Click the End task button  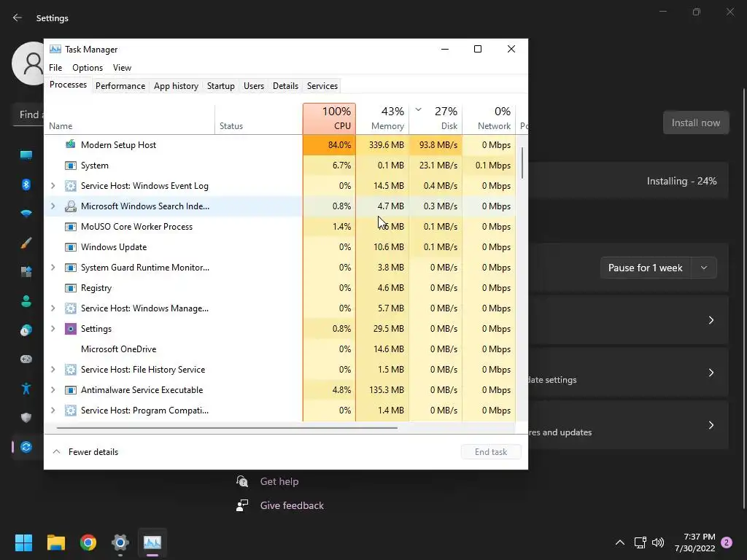[x=491, y=452]
